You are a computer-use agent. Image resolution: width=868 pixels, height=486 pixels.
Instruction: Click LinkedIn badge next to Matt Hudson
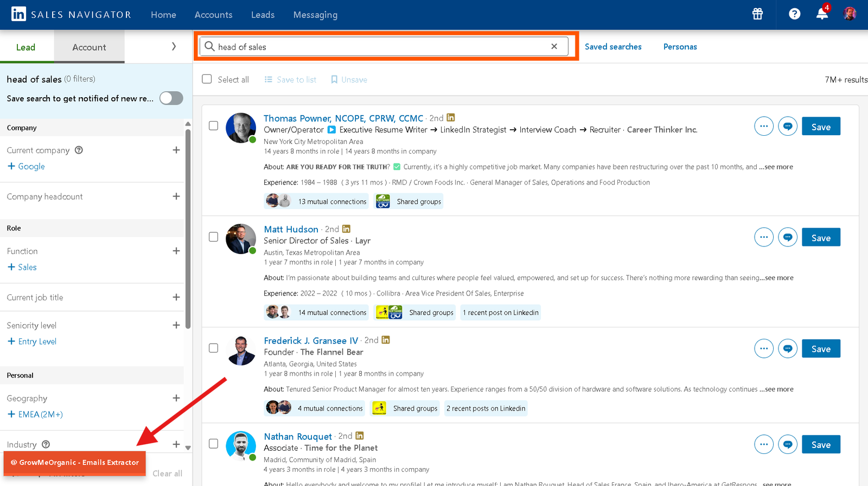point(346,229)
